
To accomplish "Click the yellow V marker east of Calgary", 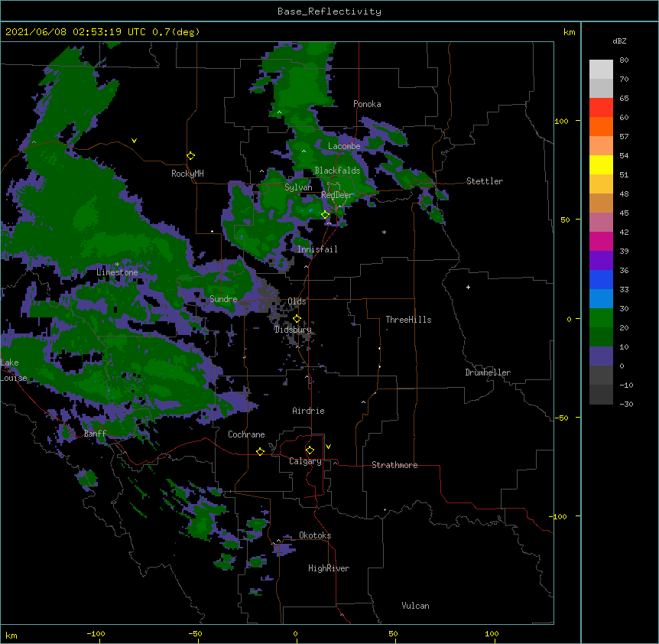I will [328, 447].
